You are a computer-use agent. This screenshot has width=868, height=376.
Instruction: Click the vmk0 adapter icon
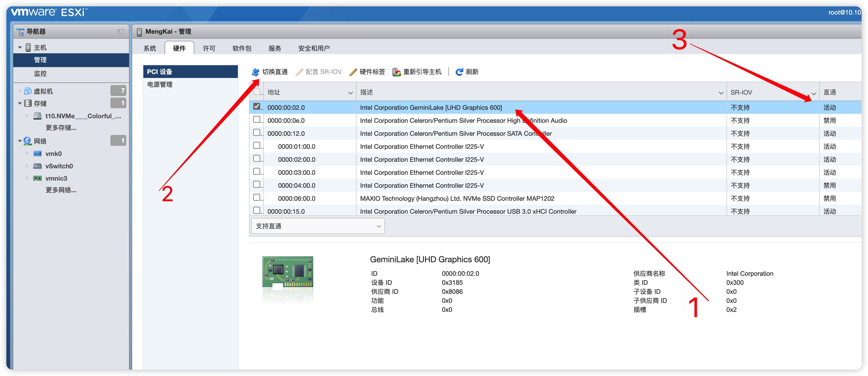[37, 154]
